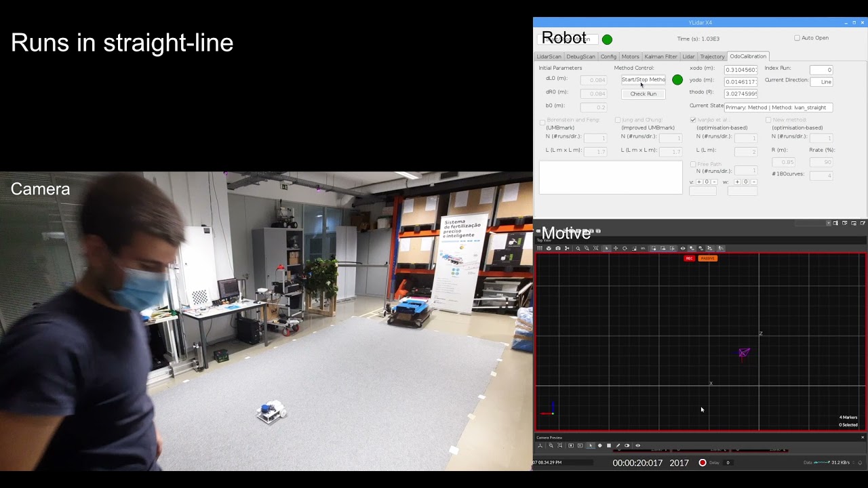868x488 pixels.
Task: Click the zero reset button next to w:
Action: tap(746, 182)
